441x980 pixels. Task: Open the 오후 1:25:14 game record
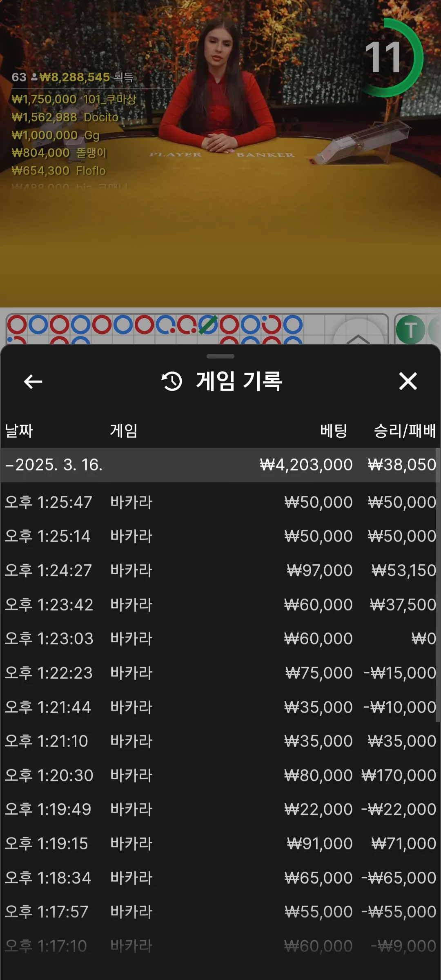pos(220,536)
